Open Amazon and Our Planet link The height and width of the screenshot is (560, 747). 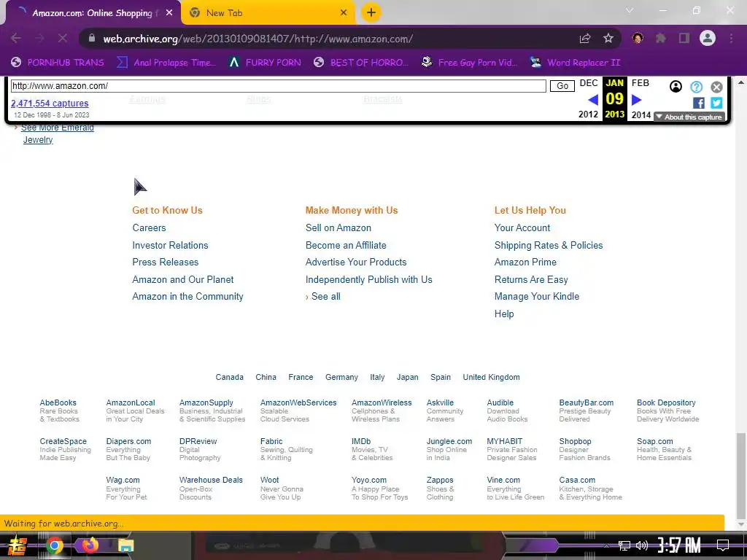click(x=183, y=279)
